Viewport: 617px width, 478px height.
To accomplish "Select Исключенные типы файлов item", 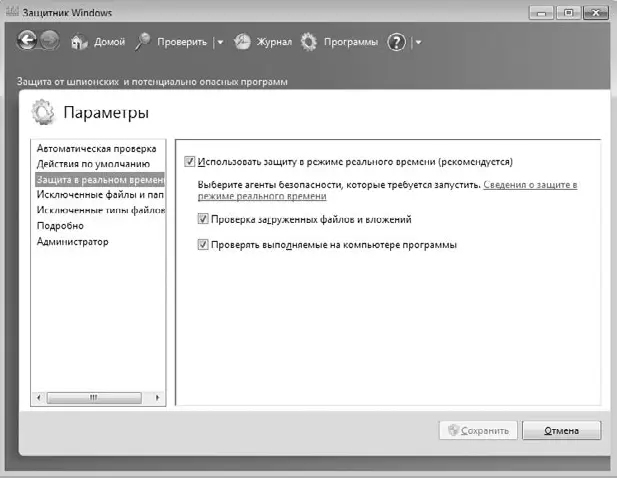I will pos(100,210).
